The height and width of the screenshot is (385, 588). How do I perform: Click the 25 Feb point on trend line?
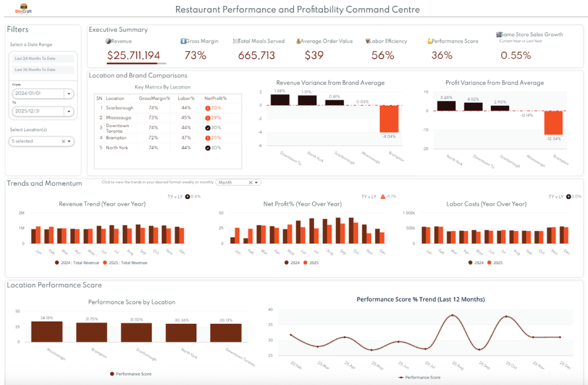click(x=291, y=335)
